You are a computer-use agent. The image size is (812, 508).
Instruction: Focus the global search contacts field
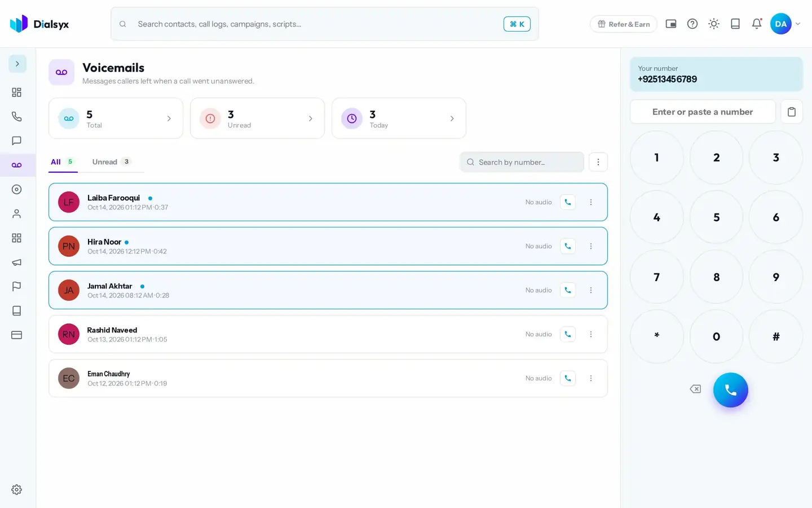325,24
